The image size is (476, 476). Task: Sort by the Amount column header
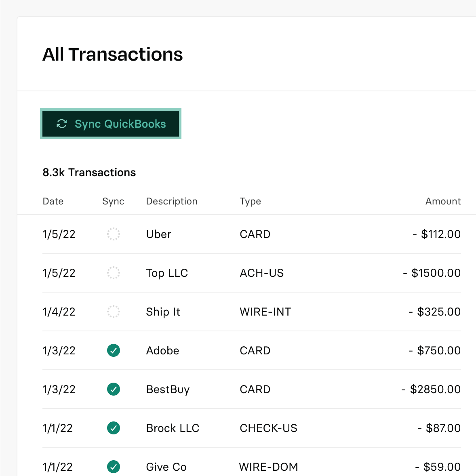(443, 201)
